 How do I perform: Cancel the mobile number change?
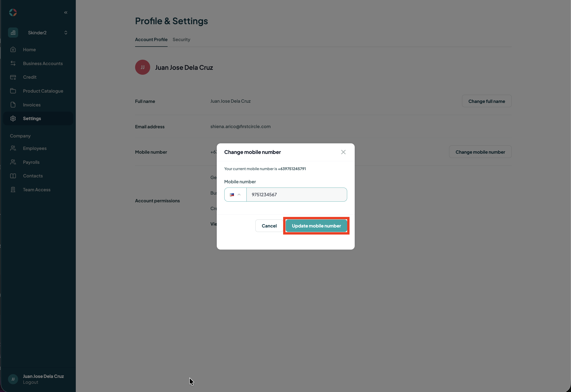point(269,226)
